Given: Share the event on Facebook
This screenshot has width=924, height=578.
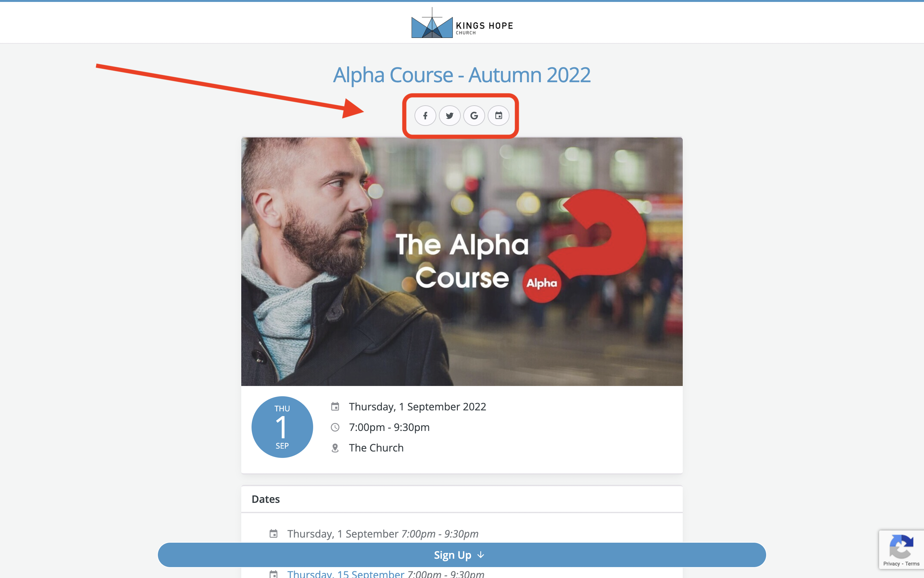Looking at the screenshot, I should click(x=425, y=116).
